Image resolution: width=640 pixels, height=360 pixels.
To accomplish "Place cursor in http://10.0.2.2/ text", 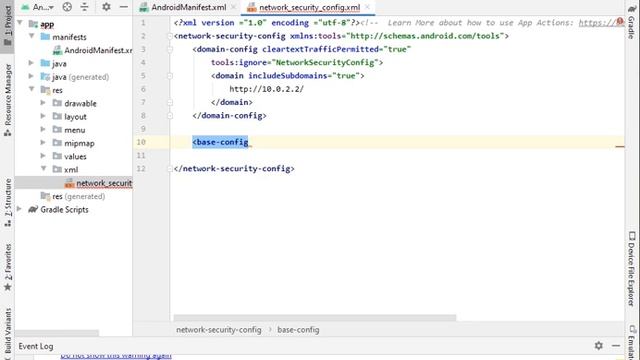I will pyautogui.click(x=266, y=89).
